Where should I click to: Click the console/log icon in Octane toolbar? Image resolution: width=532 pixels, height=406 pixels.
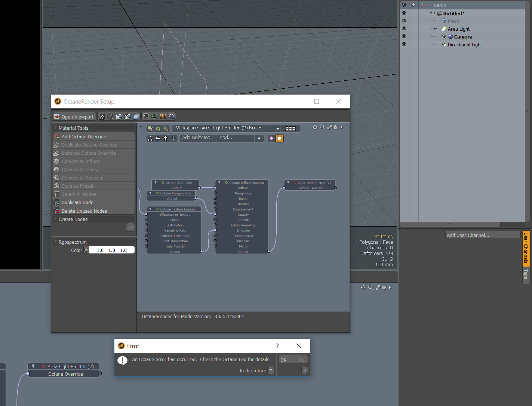[x=146, y=117]
